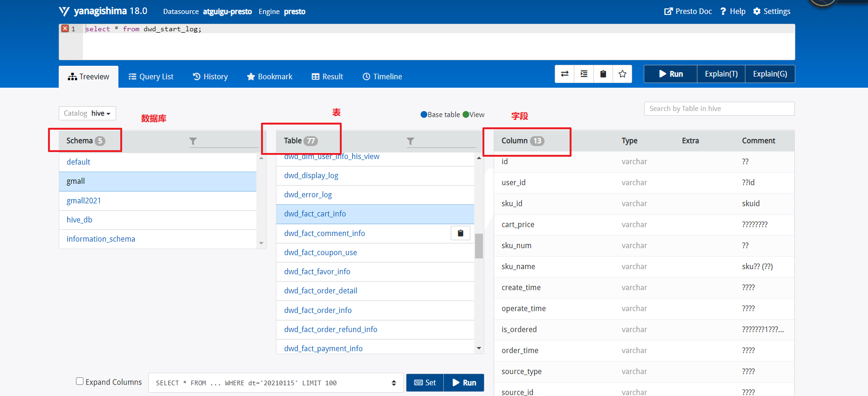Image resolution: width=868 pixels, height=396 pixels.
Task: Select table dwd_fact_comment_info
Action: click(375, 233)
